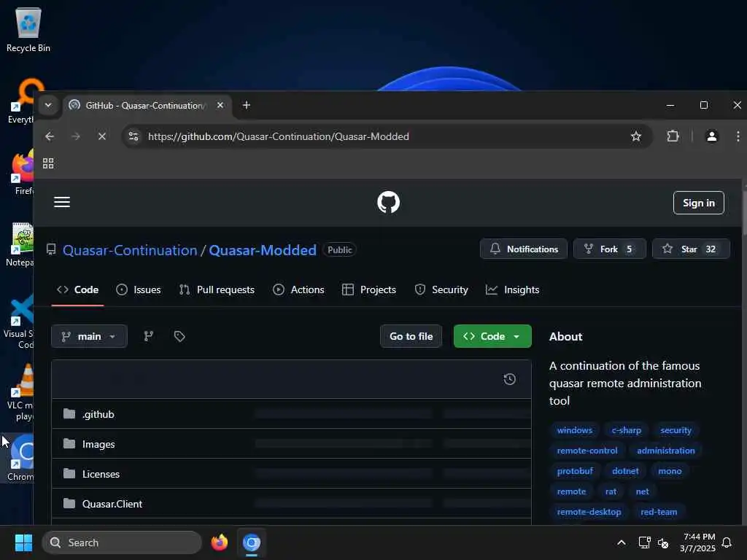747x560 pixels.
Task: Open the Windows Start menu
Action: 23,542
